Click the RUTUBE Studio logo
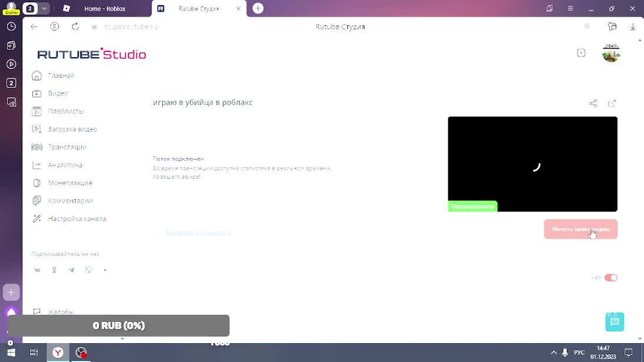The width and height of the screenshot is (644, 362). click(91, 54)
